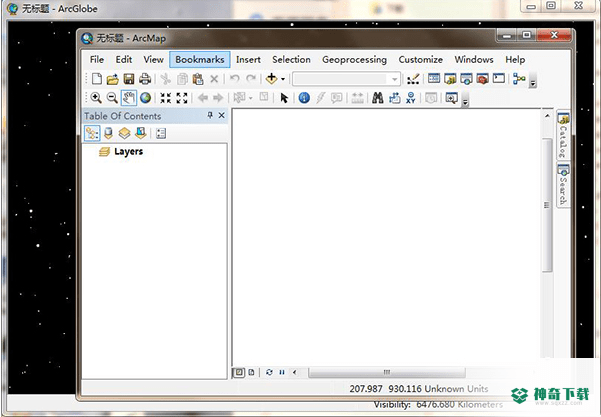Viewport: 601px width, 417px height.
Task: Open the File menu
Action: (x=97, y=59)
